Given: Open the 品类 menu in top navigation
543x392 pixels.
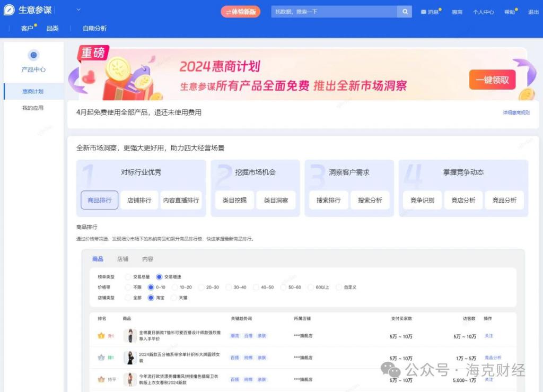Looking at the screenshot, I should pyautogui.click(x=52, y=29).
